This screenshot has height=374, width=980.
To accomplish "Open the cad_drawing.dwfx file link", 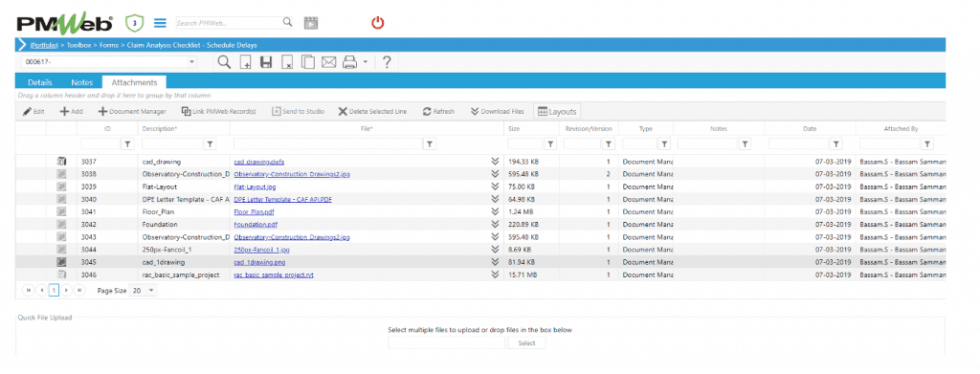I will click(259, 162).
